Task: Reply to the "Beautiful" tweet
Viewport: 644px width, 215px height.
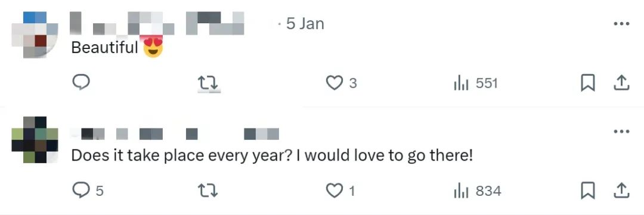Action: (x=81, y=82)
